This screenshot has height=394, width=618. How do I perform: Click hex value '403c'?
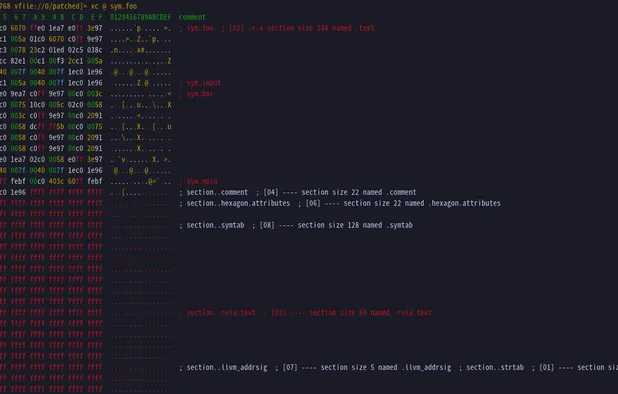tap(56, 181)
